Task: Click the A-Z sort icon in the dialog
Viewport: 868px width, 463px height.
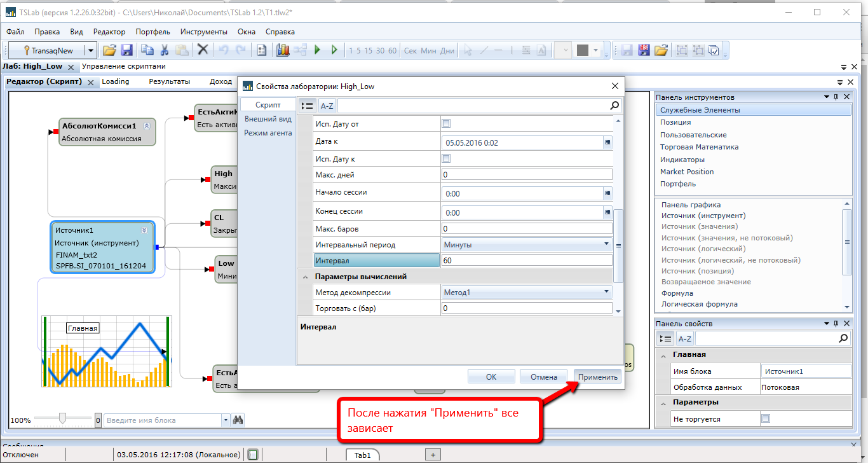Action: [327, 106]
